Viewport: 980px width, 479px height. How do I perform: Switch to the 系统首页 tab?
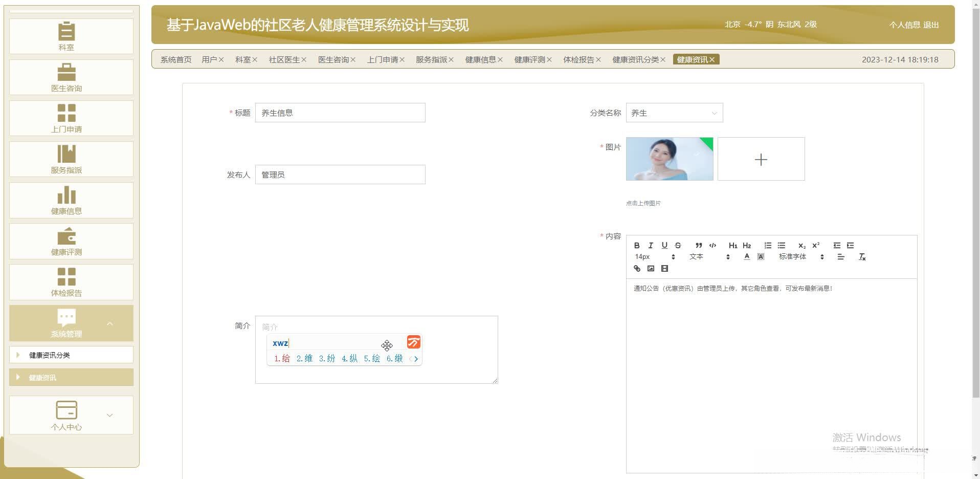pyautogui.click(x=175, y=59)
